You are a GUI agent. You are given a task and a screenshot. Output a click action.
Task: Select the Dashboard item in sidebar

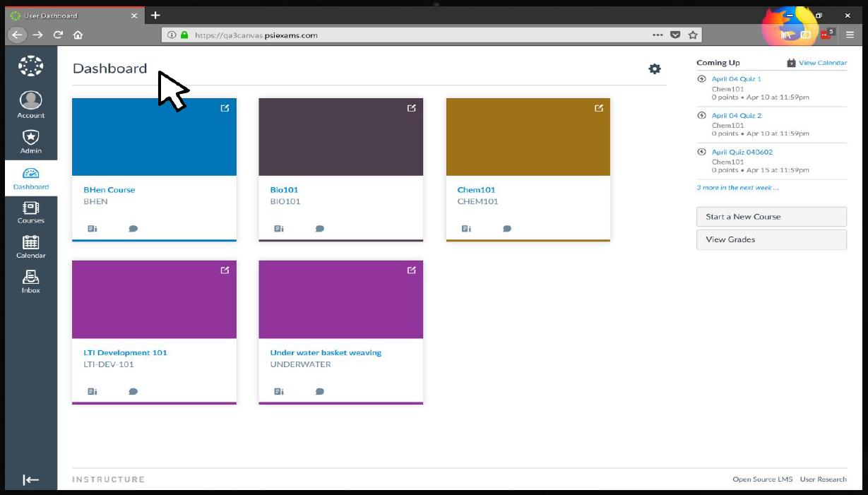(31, 178)
